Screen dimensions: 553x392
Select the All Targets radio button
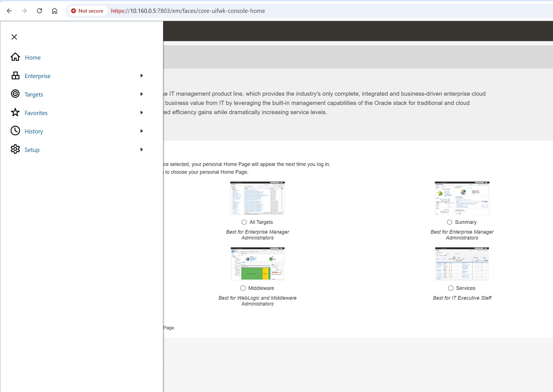click(x=244, y=222)
